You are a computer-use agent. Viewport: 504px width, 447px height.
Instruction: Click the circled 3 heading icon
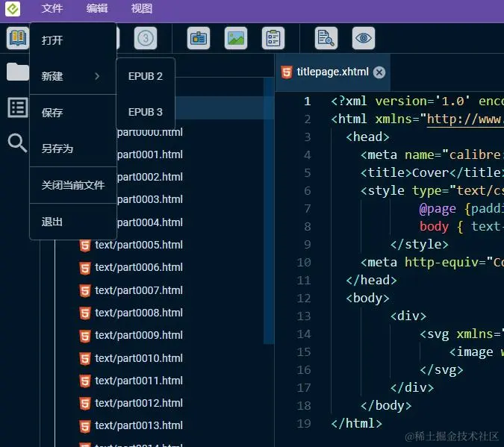tap(146, 38)
